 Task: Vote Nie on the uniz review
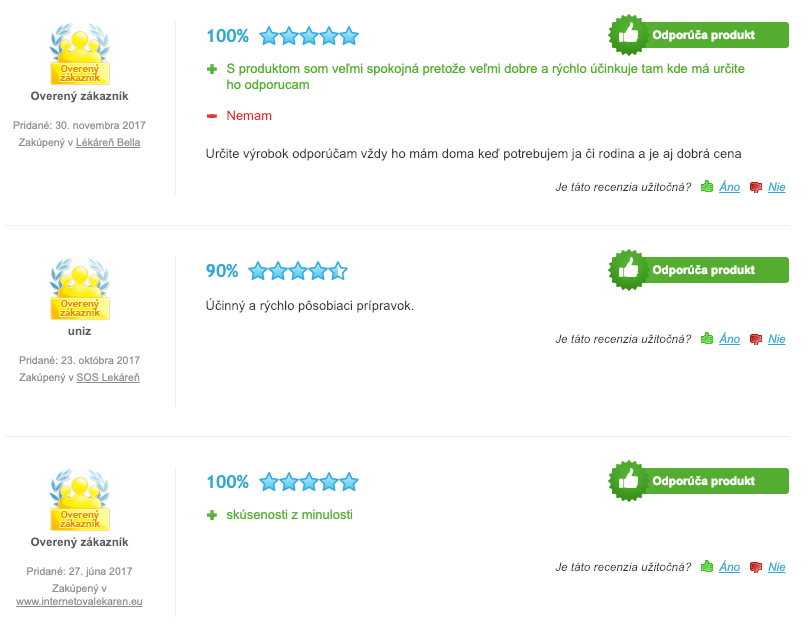777,339
